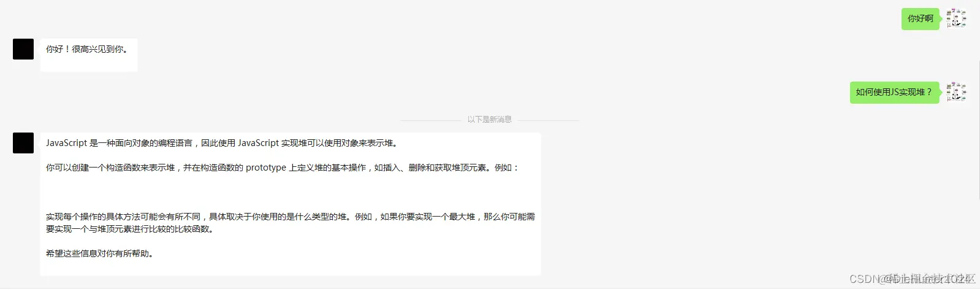Click the line 要实现一个与堆顶元素进行比较的比较函数
This screenshot has height=289, width=980.
130,229
